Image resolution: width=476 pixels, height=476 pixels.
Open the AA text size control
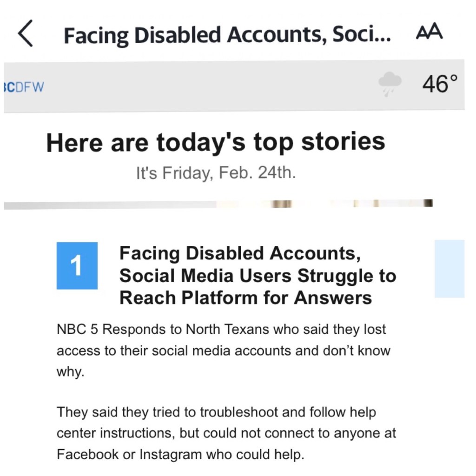coord(429,33)
